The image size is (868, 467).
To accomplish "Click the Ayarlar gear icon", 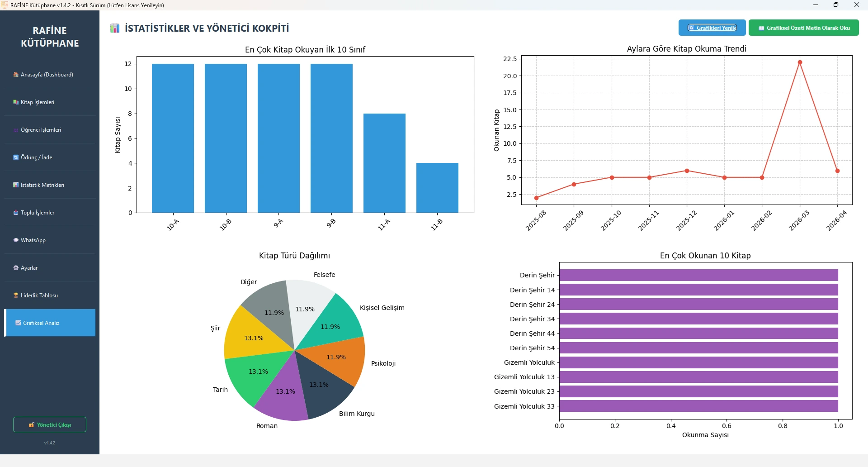I will pyautogui.click(x=15, y=268).
